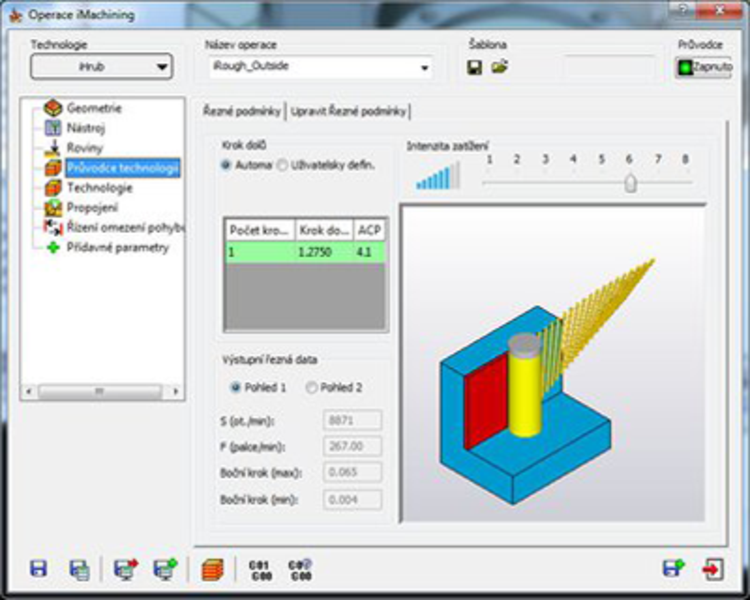Image resolution: width=750 pixels, height=600 pixels.
Task: Click the save template floppy icon under Šablona
Action: pos(475,68)
